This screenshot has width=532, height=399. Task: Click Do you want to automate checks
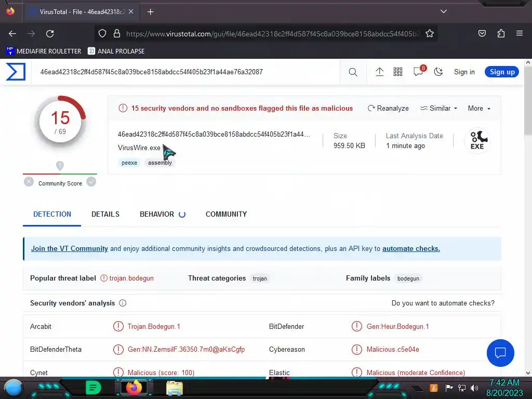443,303
